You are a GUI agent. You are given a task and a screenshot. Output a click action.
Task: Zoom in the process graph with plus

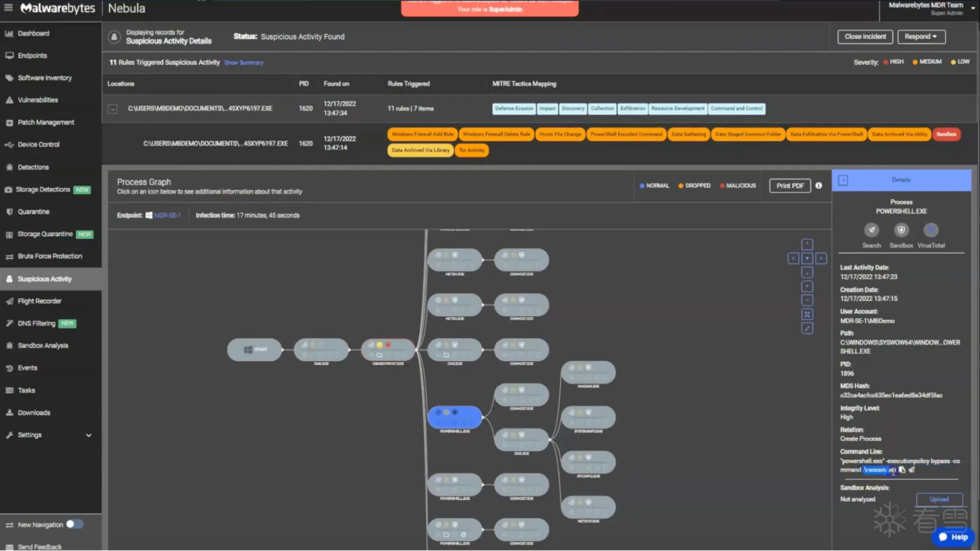tap(807, 287)
